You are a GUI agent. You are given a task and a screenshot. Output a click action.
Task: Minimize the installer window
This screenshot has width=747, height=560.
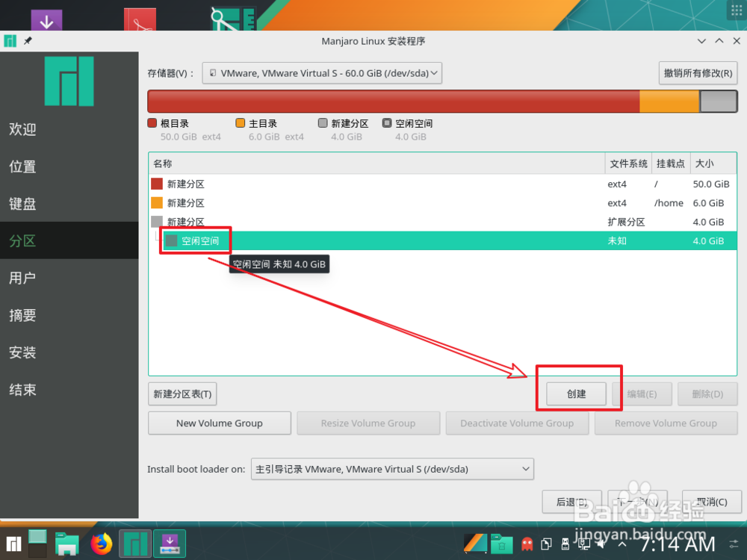pos(701,41)
